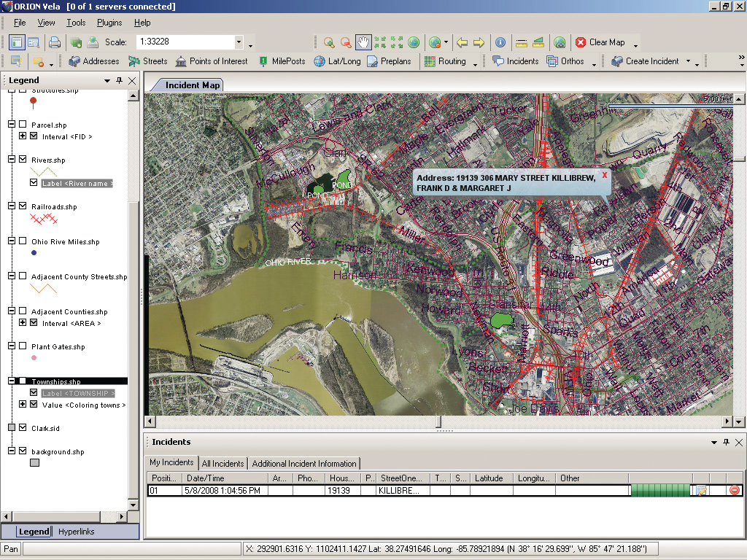Open the MilePosts search tool

283,61
